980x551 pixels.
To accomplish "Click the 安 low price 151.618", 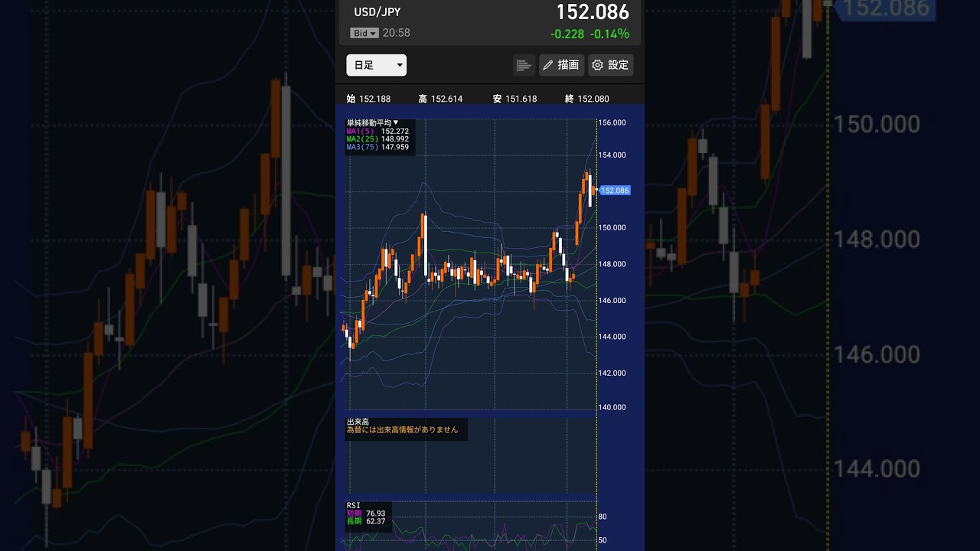I will pyautogui.click(x=514, y=99).
